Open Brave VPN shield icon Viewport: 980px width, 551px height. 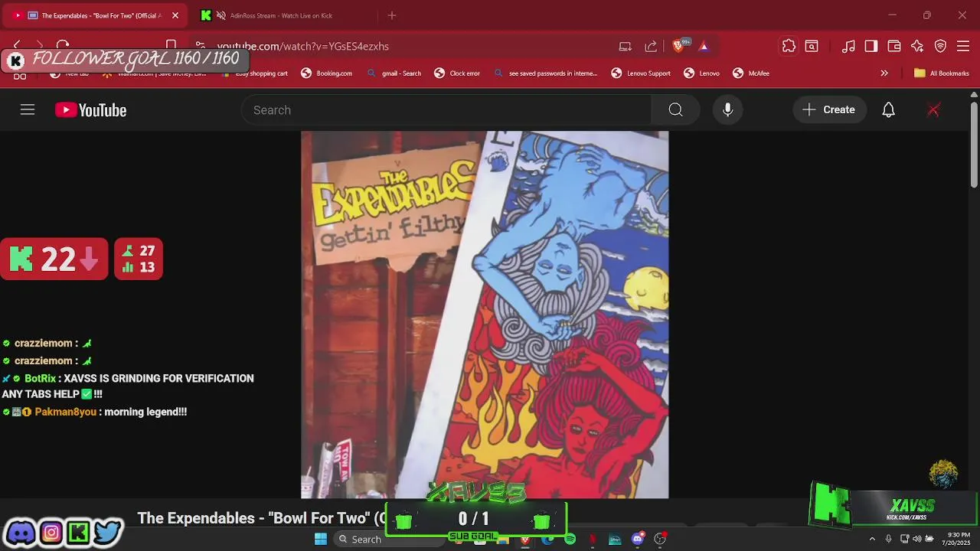tap(940, 46)
